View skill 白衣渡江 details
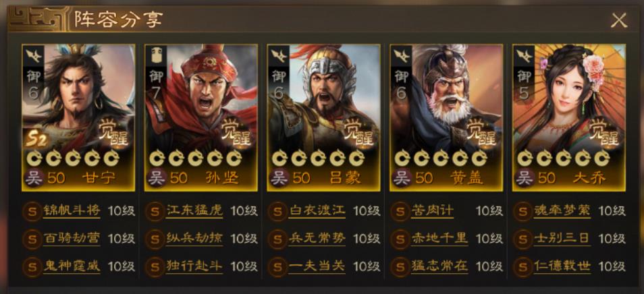This screenshot has height=294, width=644. tap(317, 211)
